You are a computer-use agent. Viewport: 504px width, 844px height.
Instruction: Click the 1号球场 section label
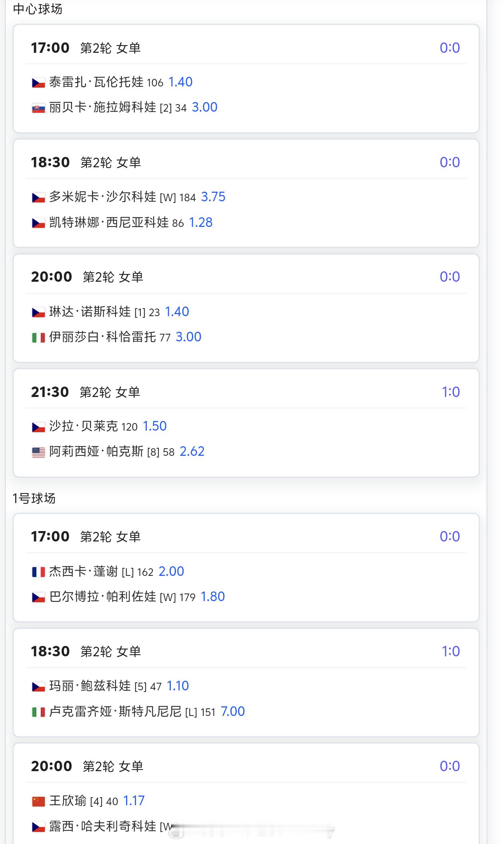[34, 498]
